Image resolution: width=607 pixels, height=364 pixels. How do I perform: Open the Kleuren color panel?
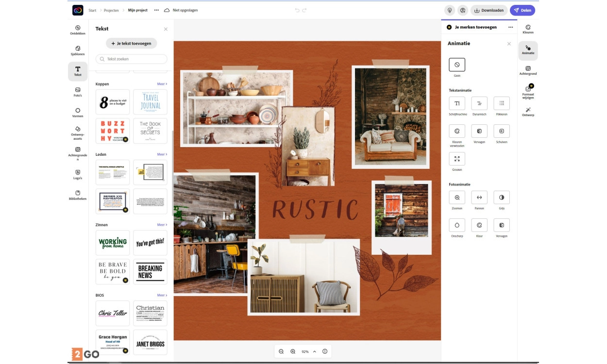pos(528,30)
